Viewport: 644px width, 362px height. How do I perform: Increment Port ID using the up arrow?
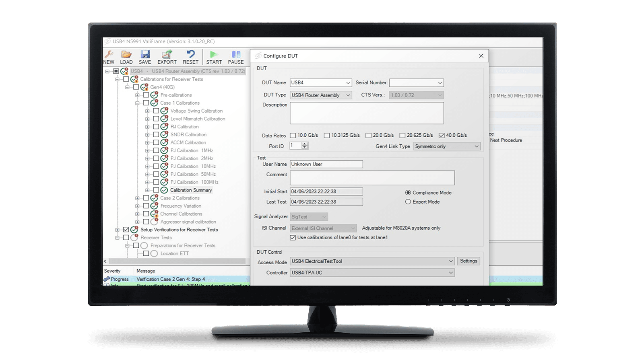pos(305,144)
